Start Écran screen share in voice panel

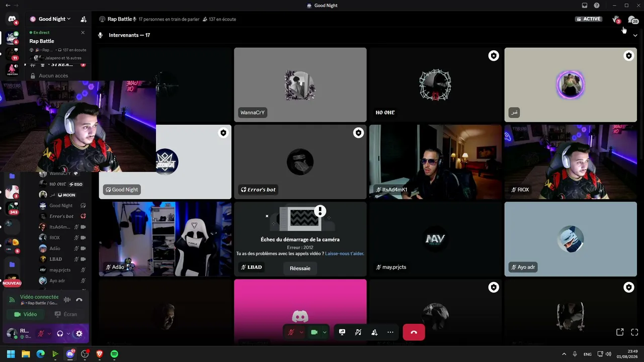tap(66, 314)
